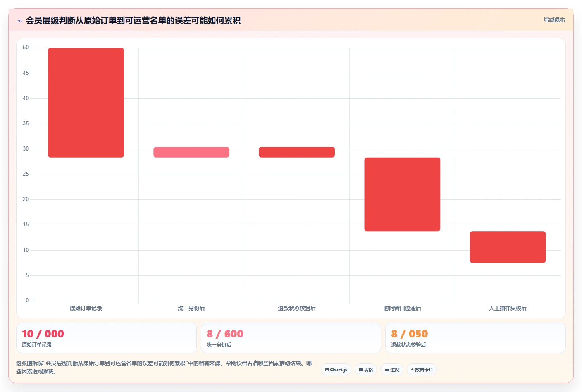Click the 原始订单记录 waterfall bar

(86, 103)
